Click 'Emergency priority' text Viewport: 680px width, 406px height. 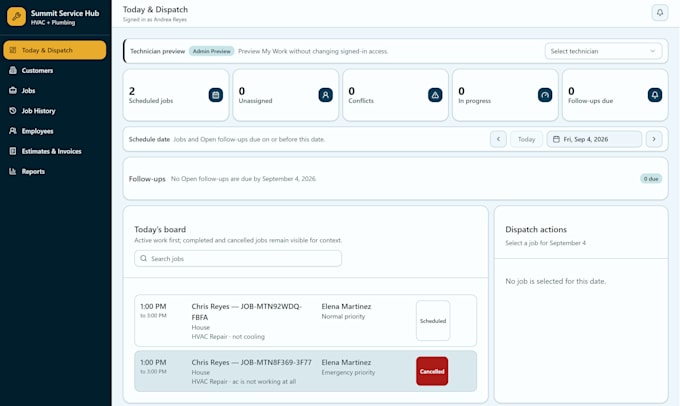click(x=348, y=373)
